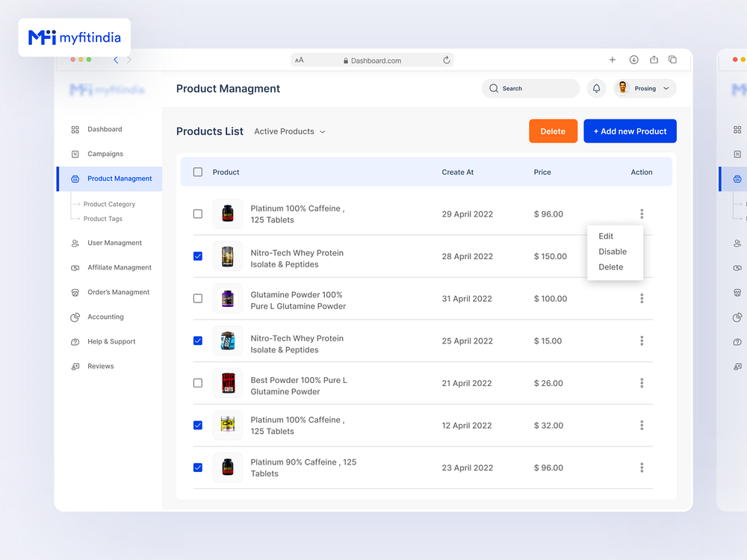The height and width of the screenshot is (560, 747).
Task: Click the Add new Product button
Action: (x=630, y=131)
